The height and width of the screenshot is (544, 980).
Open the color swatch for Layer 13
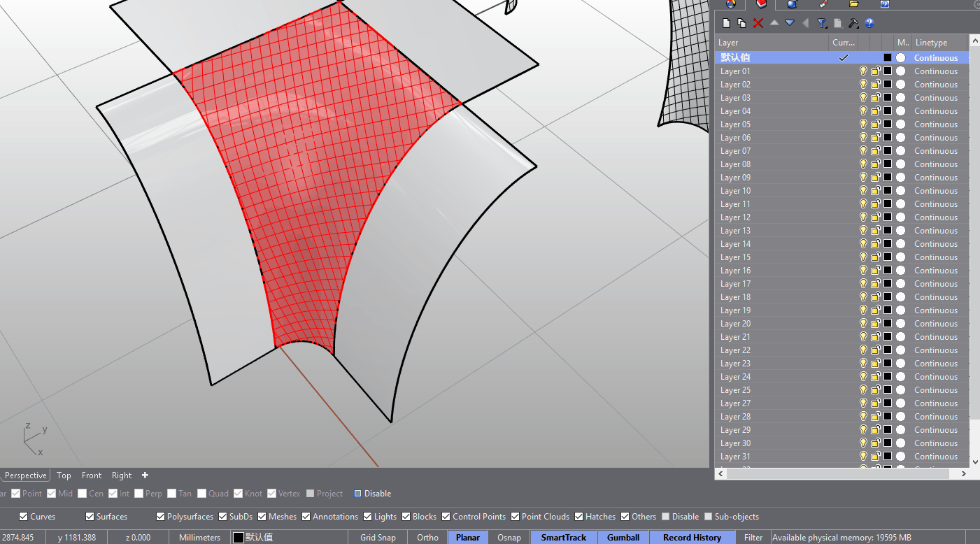888,231
